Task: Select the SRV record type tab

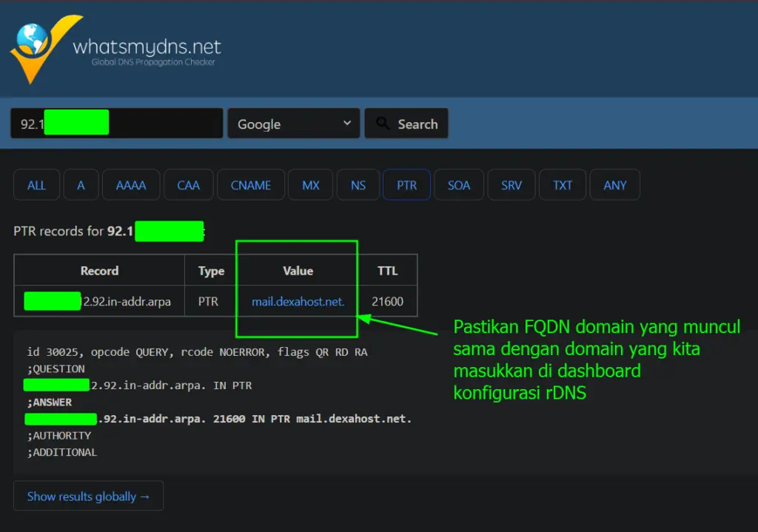Action: [x=512, y=184]
